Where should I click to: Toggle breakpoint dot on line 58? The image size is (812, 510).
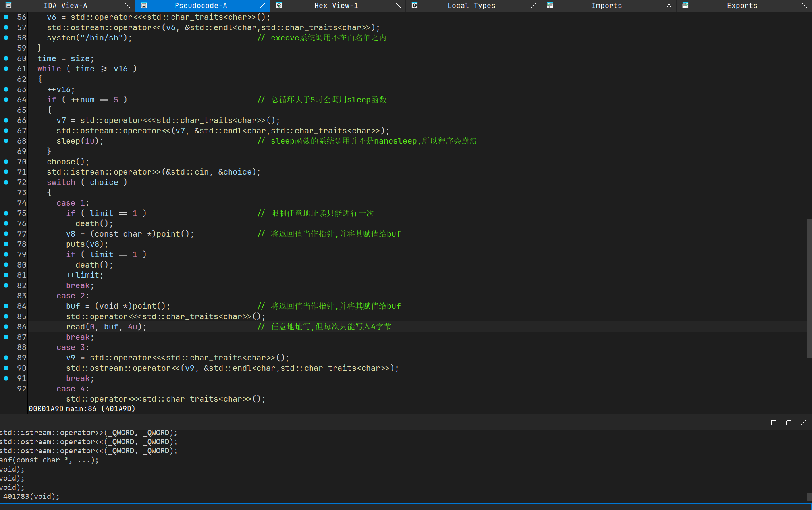click(6, 38)
